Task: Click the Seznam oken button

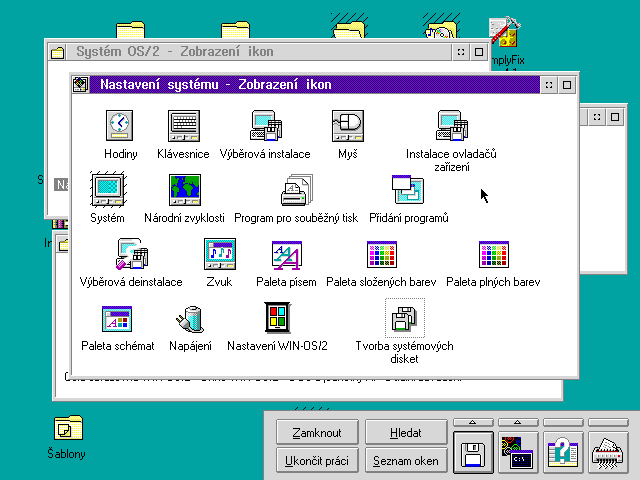Action: (406, 460)
